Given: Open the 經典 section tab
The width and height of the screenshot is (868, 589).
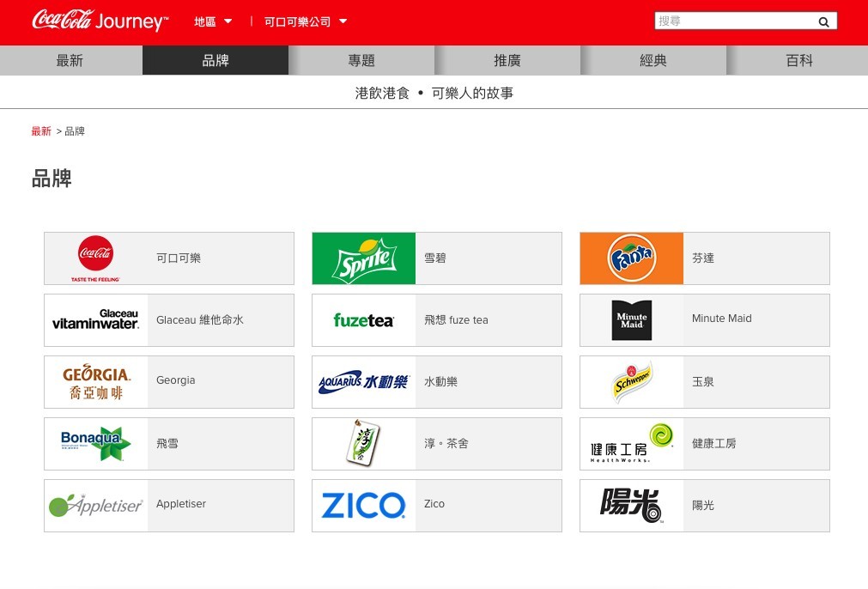Looking at the screenshot, I should 653,60.
